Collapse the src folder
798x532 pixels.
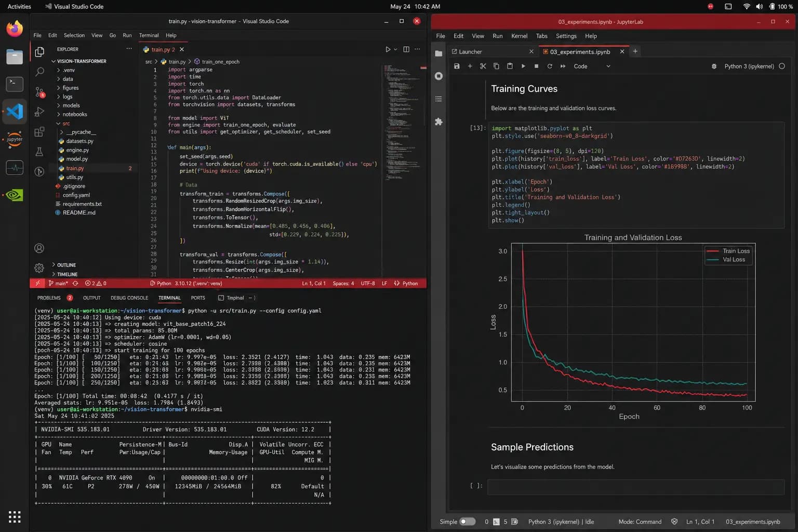(66, 124)
